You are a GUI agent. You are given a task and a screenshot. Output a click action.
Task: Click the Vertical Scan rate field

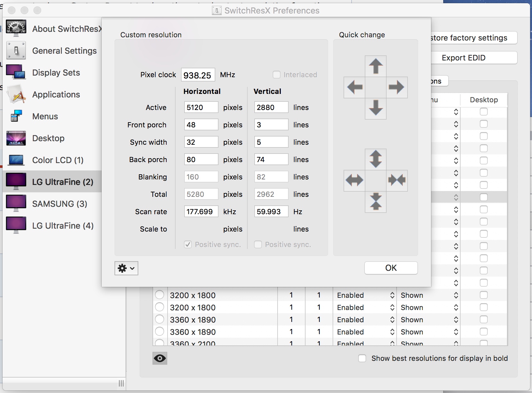point(271,212)
